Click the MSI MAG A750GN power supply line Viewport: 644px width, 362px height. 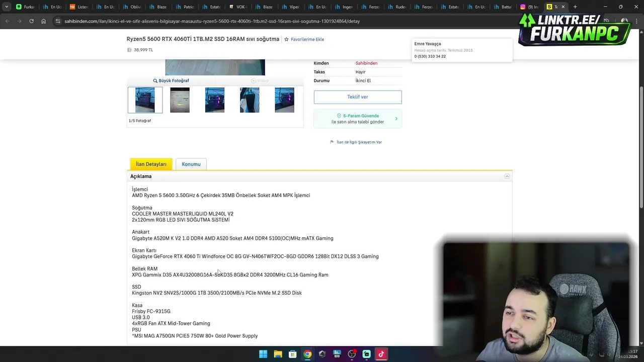pyautogui.click(x=195, y=336)
